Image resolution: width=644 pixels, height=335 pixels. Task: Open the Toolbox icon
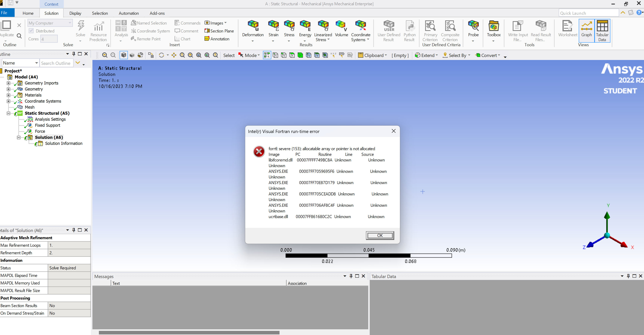coord(493,26)
